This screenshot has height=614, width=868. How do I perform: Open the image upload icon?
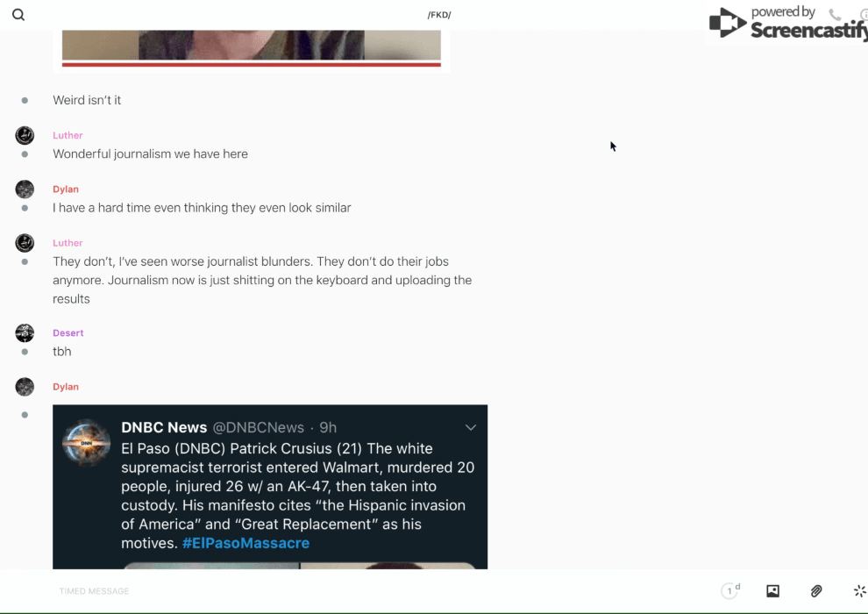tap(772, 590)
